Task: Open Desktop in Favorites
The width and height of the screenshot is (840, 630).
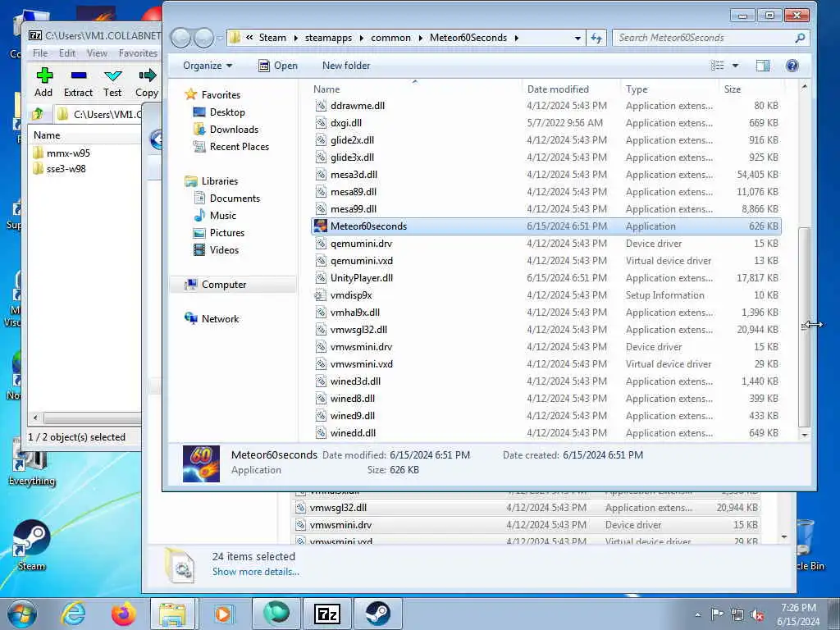Action: point(227,112)
